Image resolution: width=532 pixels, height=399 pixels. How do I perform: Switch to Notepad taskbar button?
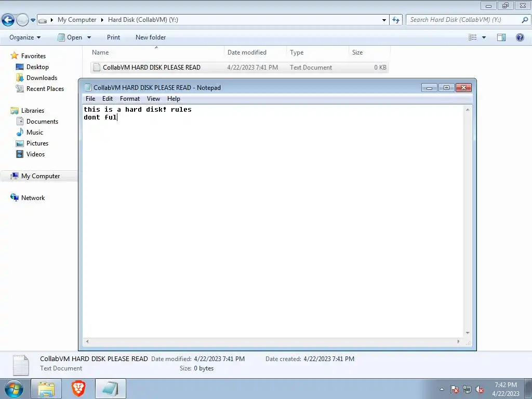pyautogui.click(x=111, y=389)
